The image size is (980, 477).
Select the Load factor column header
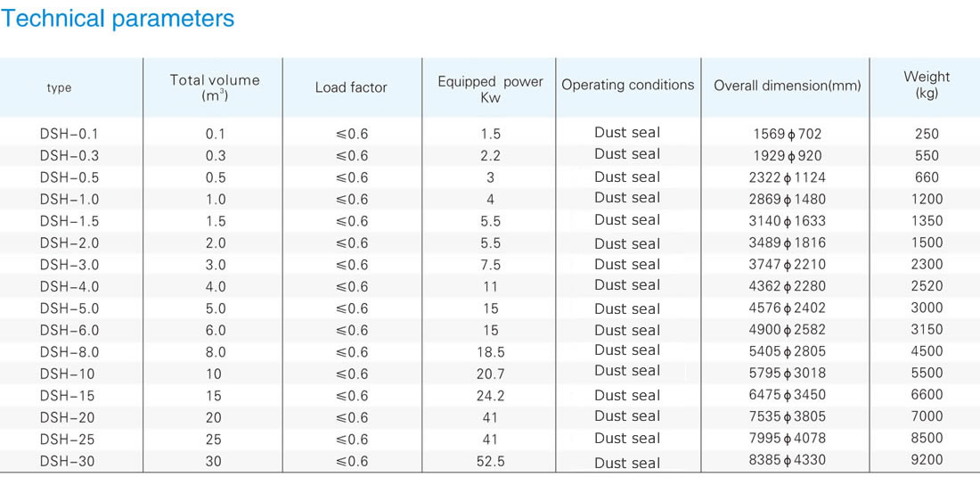pos(351,87)
